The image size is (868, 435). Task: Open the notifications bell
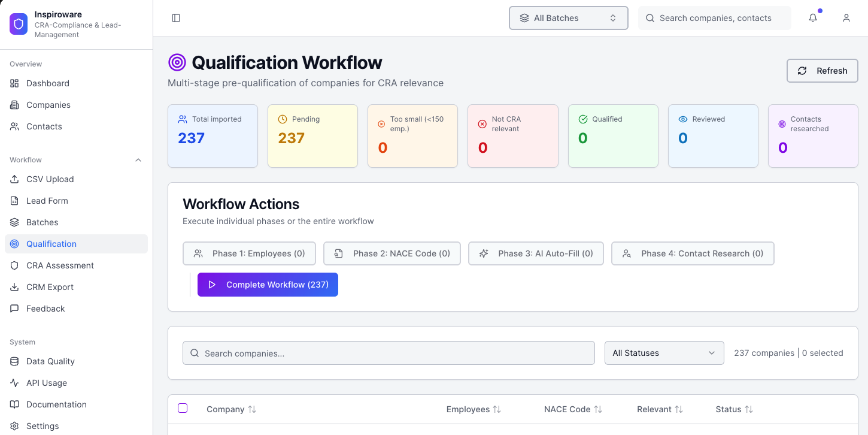point(813,18)
